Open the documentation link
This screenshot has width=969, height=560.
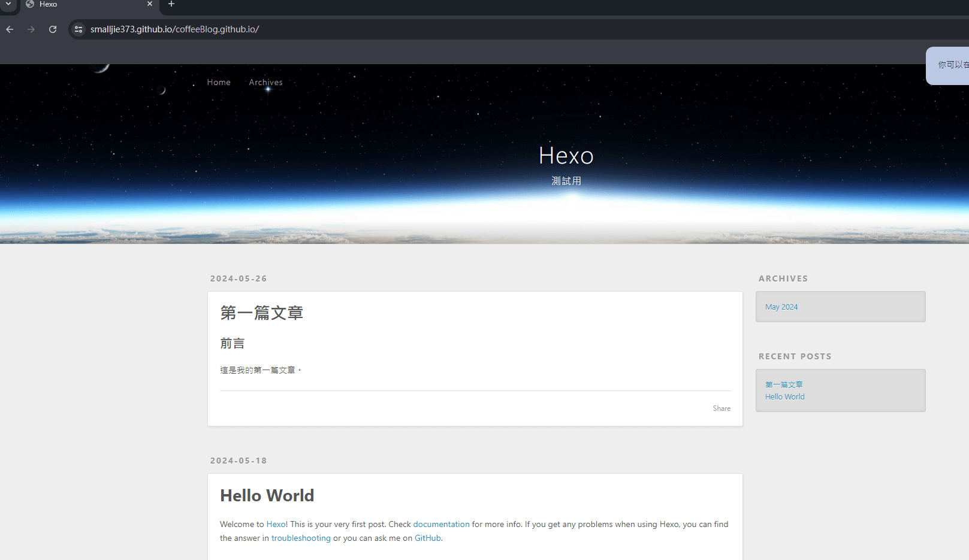point(442,525)
